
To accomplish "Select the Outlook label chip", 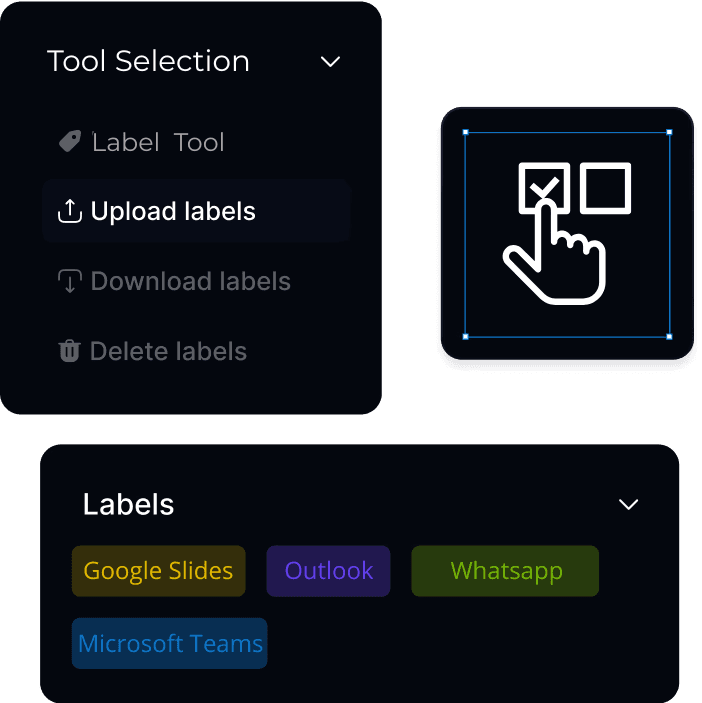I will [x=329, y=571].
